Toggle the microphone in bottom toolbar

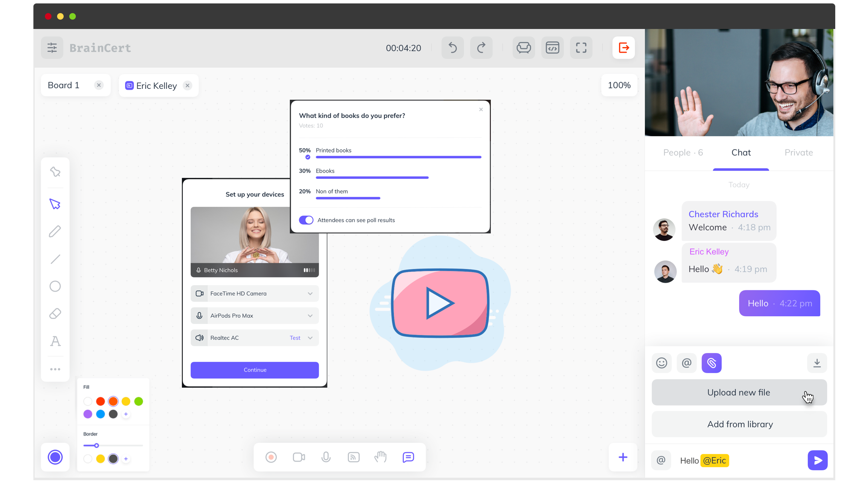[x=326, y=457]
